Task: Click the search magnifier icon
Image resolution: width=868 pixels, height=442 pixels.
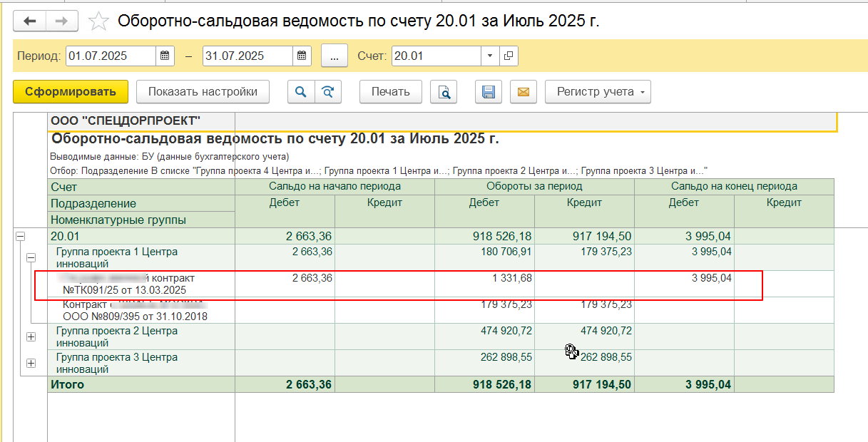Action: point(300,91)
